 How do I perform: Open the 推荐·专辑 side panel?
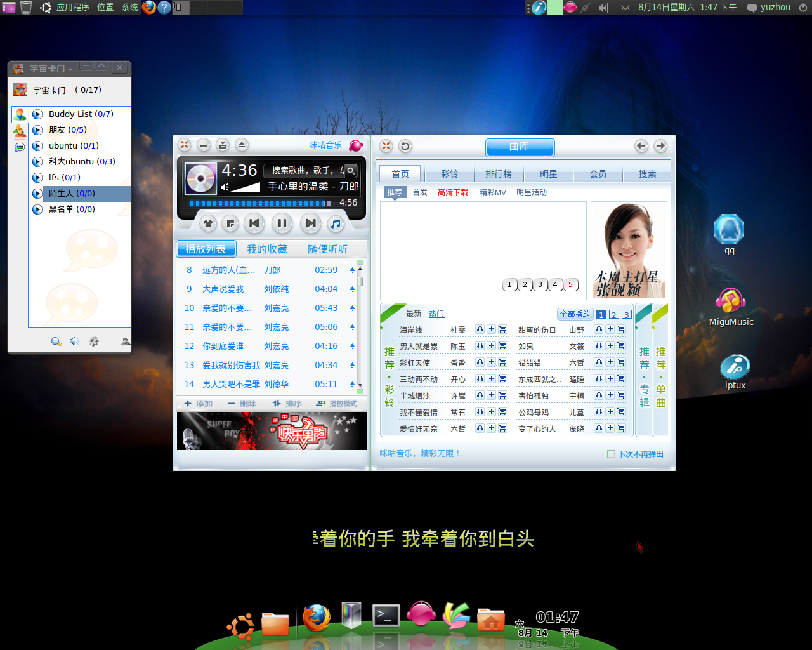pos(644,371)
